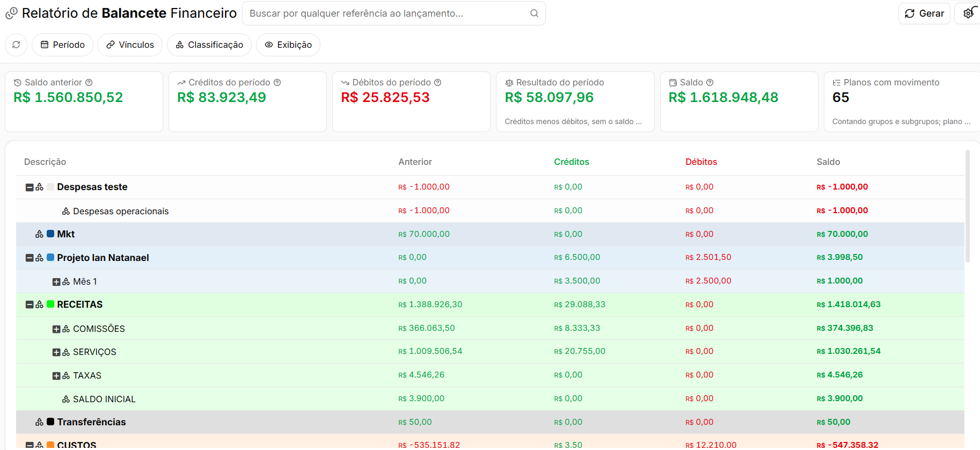Collapse the Despesas teste group
This screenshot has height=450, width=980.
[x=30, y=187]
